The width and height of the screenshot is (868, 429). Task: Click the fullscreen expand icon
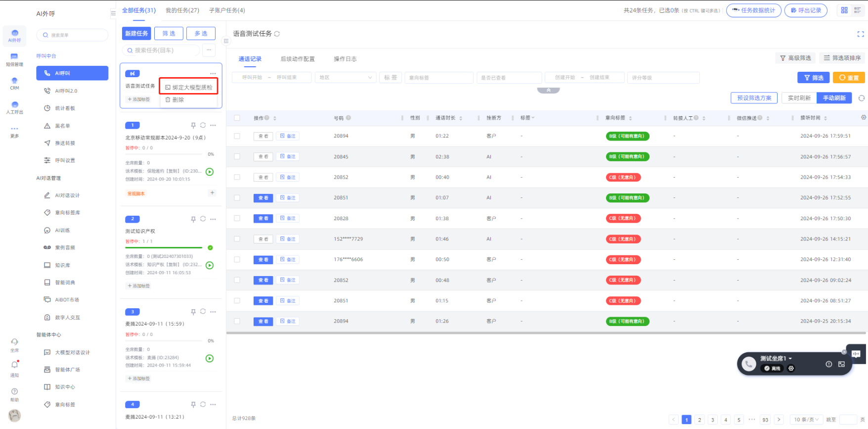(861, 34)
